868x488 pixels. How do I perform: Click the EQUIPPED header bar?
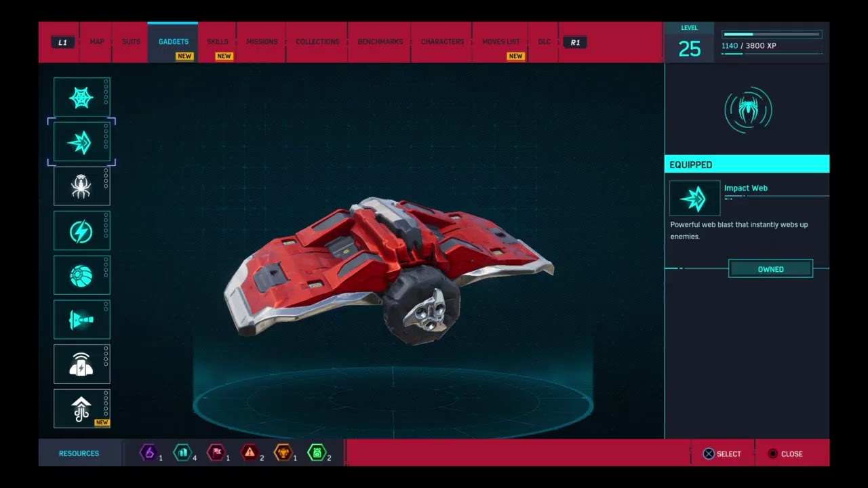click(x=747, y=165)
